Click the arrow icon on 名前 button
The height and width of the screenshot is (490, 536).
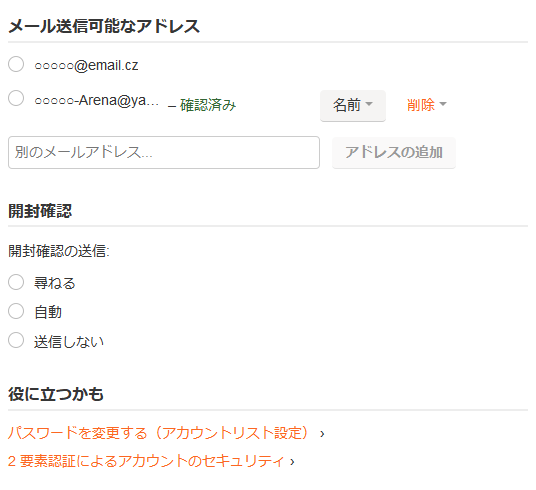pyautogui.click(x=369, y=104)
